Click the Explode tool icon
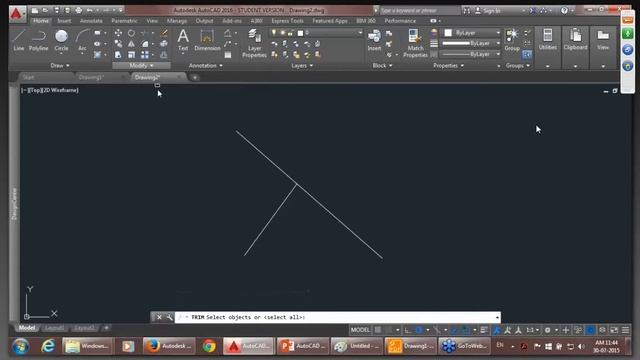Screen dimensions: 640x360 coord(164,43)
